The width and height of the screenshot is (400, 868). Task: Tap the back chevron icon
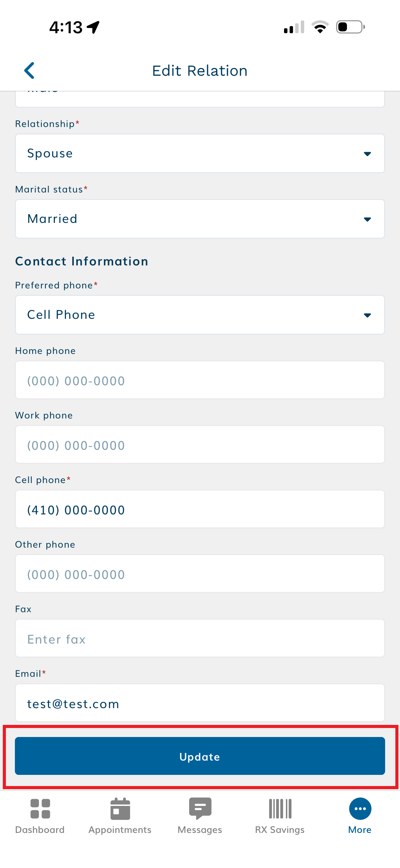[30, 71]
